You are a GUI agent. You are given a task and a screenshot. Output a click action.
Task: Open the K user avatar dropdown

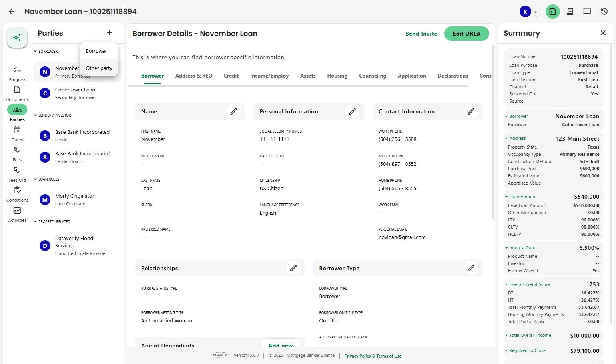coord(530,12)
